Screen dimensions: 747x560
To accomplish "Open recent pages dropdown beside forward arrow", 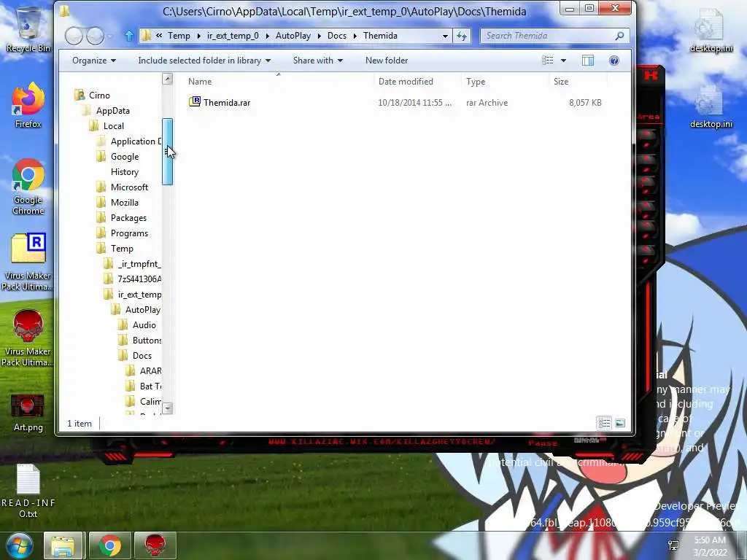I will point(110,36).
